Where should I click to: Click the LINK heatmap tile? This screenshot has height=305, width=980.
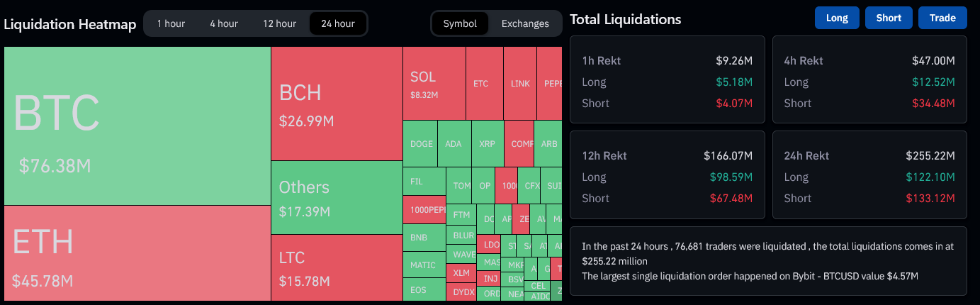coord(520,84)
